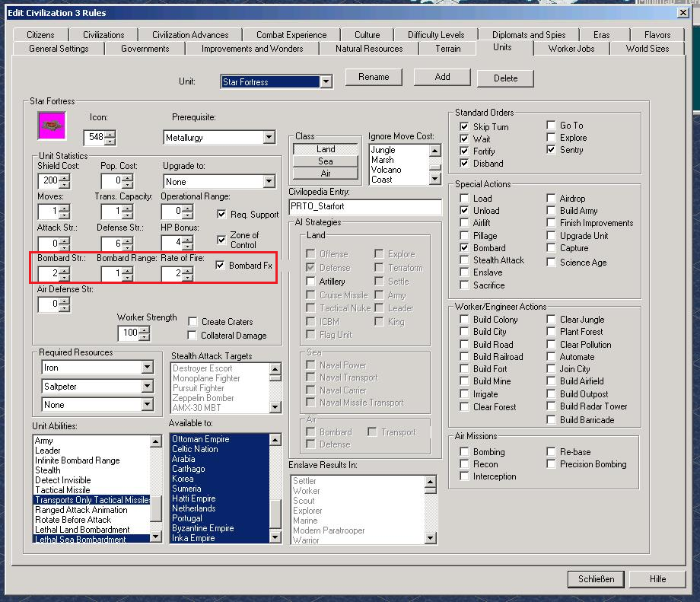Click the Worker Strength stepper arrows

pyautogui.click(x=145, y=333)
